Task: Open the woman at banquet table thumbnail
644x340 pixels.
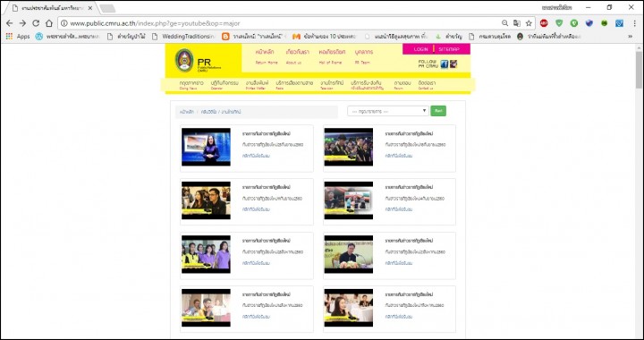Action: [x=349, y=308]
